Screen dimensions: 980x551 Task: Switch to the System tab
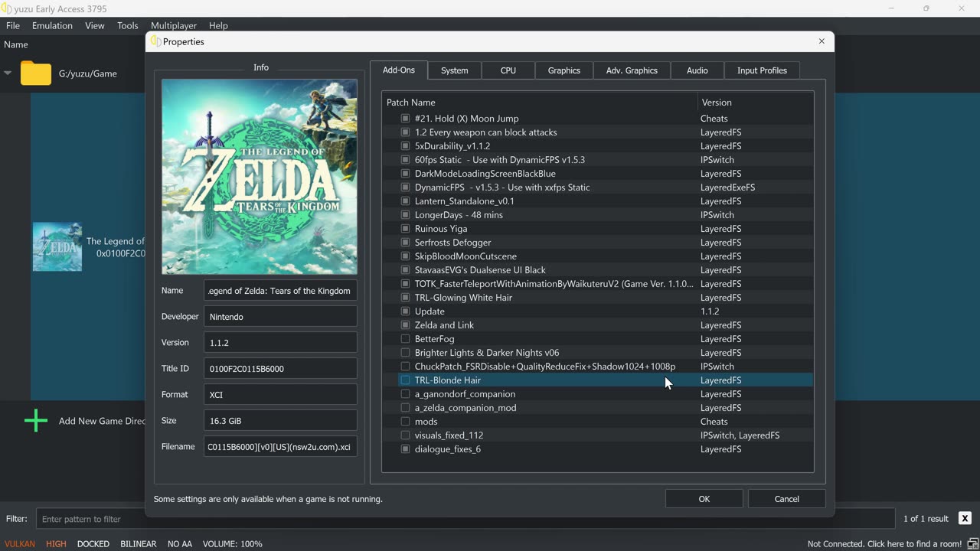[454, 70]
